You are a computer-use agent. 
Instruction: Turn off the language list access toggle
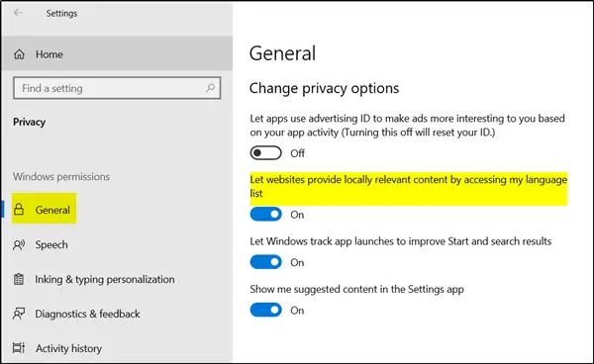point(265,215)
